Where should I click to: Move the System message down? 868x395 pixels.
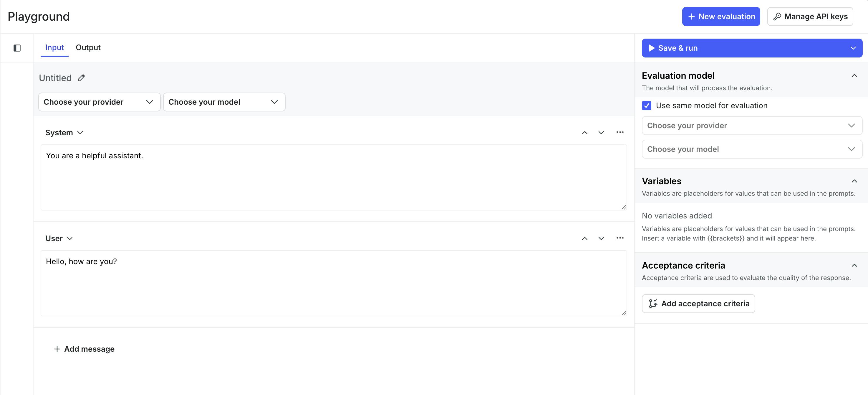601,133
